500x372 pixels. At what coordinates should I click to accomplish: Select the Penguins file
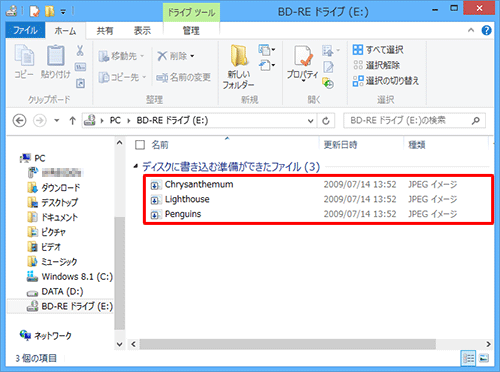(x=183, y=214)
